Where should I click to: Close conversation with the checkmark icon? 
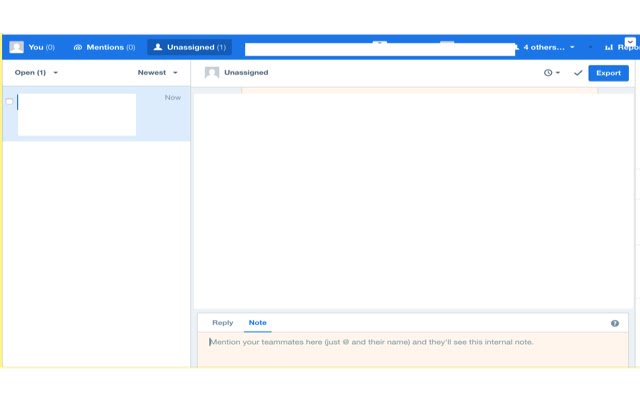(578, 73)
